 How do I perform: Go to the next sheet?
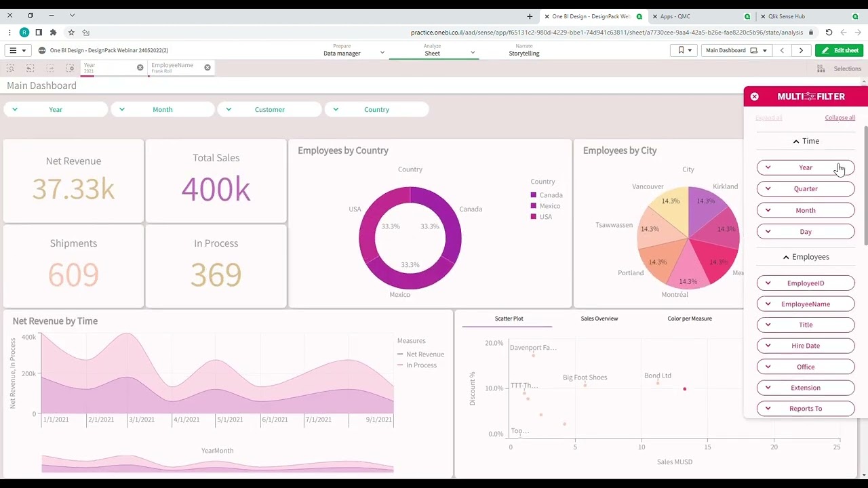click(x=801, y=50)
